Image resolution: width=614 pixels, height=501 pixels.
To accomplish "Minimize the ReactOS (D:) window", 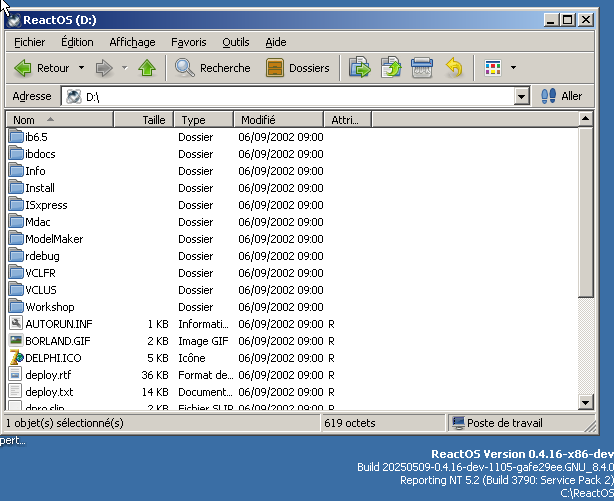I will pos(551,20).
